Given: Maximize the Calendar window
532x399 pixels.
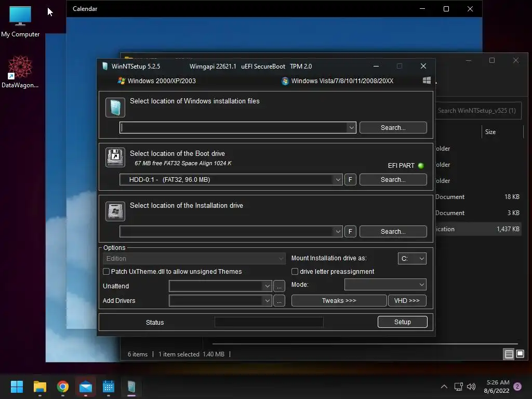Looking at the screenshot, I should click(446, 9).
